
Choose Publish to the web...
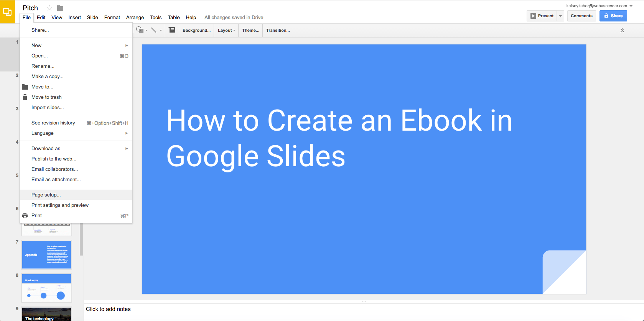click(76, 159)
